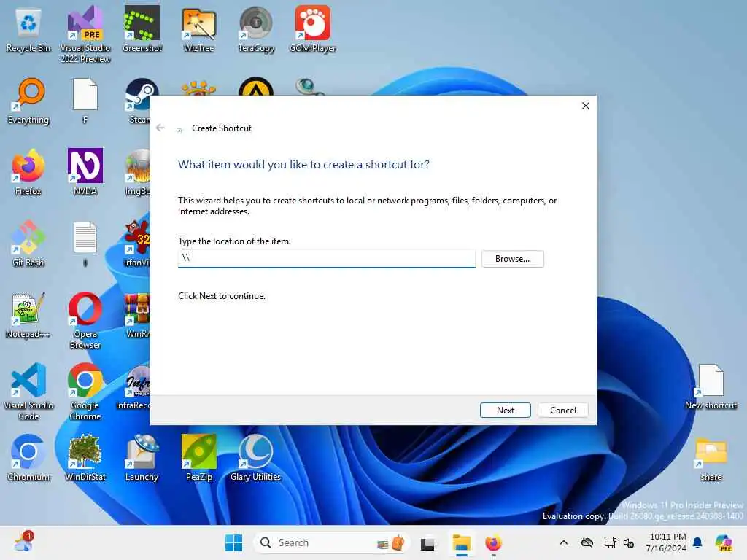Select the WinDirStat desktop icon
Image resolution: width=747 pixels, height=560 pixels.
pos(85,458)
